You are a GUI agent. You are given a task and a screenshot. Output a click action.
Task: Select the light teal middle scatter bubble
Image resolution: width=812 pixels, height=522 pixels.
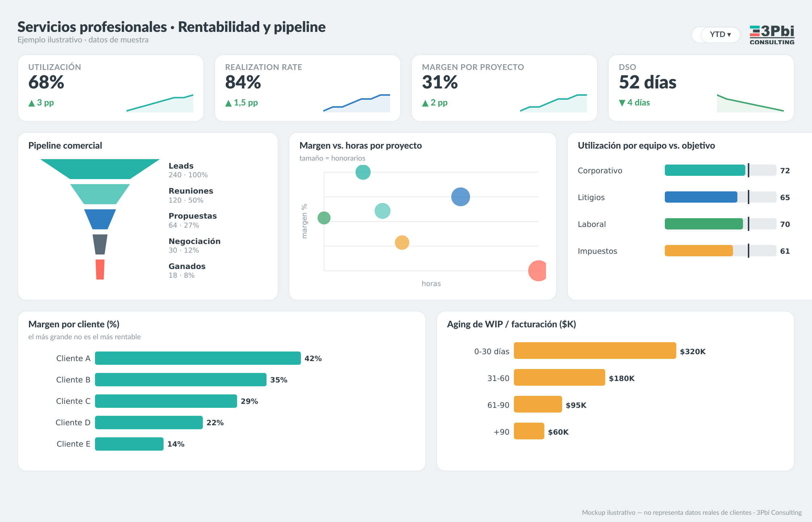pyautogui.click(x=382, y=211)
